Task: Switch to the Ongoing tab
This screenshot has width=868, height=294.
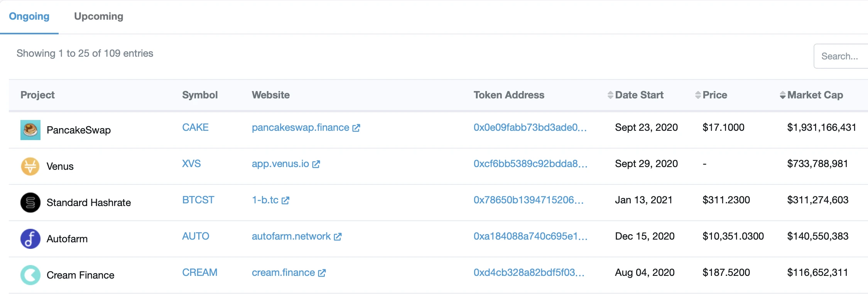Action: point(29,16)
